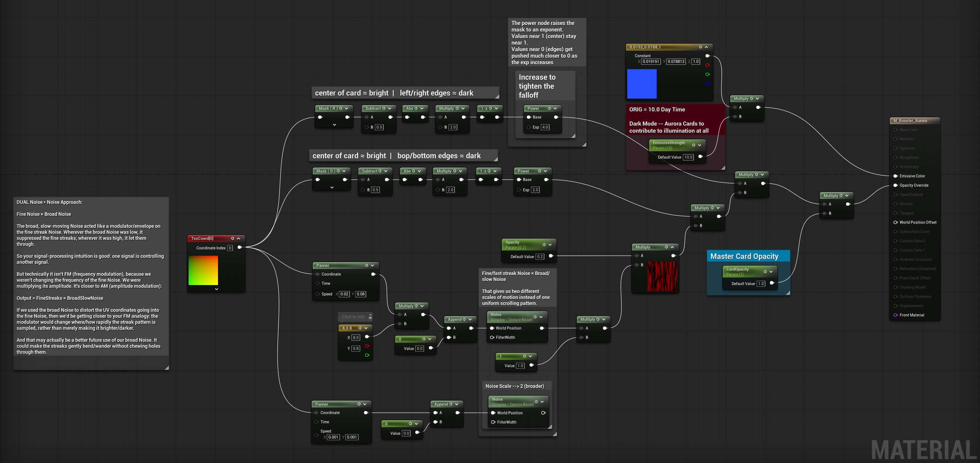This screenshot has height=463, width=980.
Task: Click resize handle of Master Card Opacity comment
Action: click(x=788, y=293)
